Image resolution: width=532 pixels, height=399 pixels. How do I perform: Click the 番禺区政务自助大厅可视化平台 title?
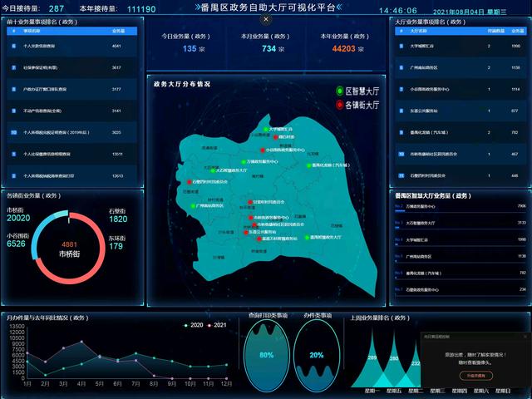tap(268, 7)
